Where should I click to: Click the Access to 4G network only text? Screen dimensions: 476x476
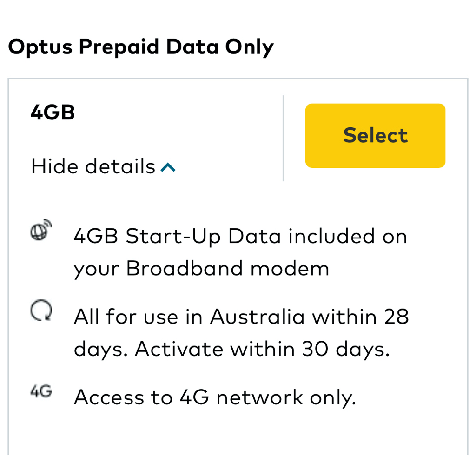click(x=214, y=397)
